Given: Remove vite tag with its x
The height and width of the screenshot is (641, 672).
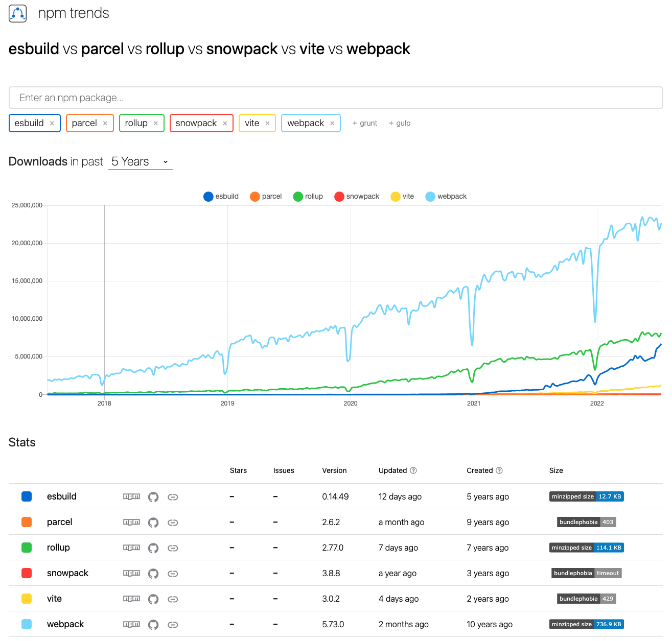Looking at the screenshot, I should 267,123.
